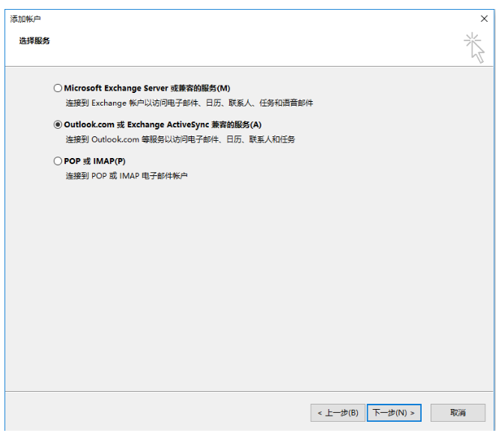504x433 pixels.
Task: Select the Microsoft Exchange Server radio button
Action: coord(58,88)
